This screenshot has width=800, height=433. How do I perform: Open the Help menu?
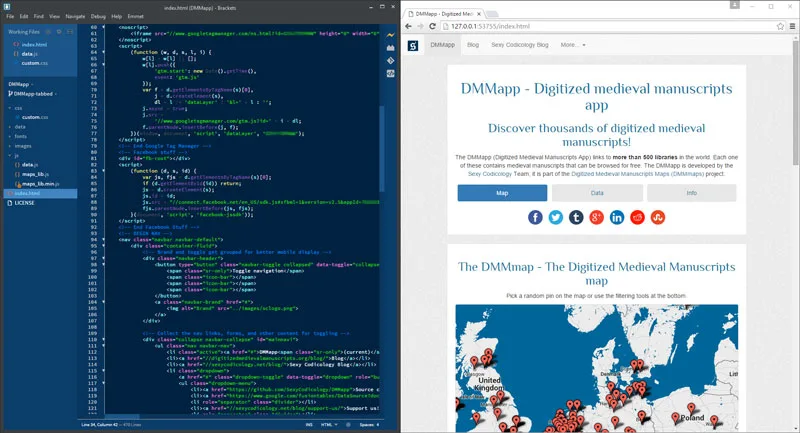[116, 16]
